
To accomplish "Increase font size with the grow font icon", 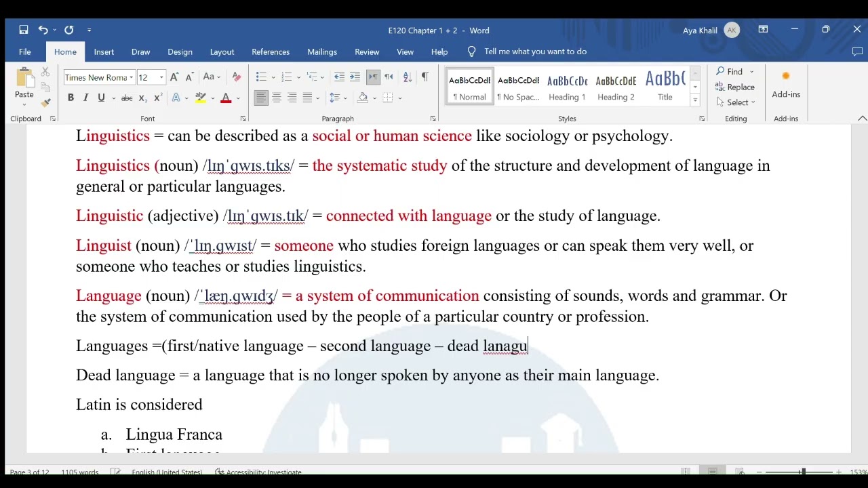I will (x=174, y=77).
